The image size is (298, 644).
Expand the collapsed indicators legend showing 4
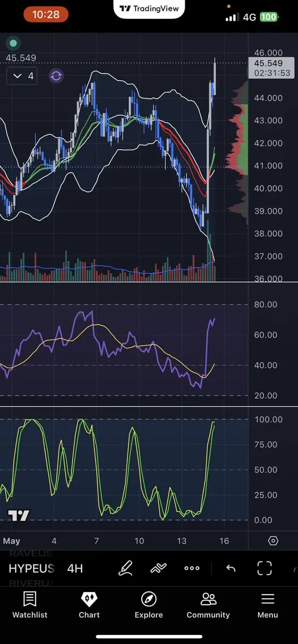click(x=23, y=76)
